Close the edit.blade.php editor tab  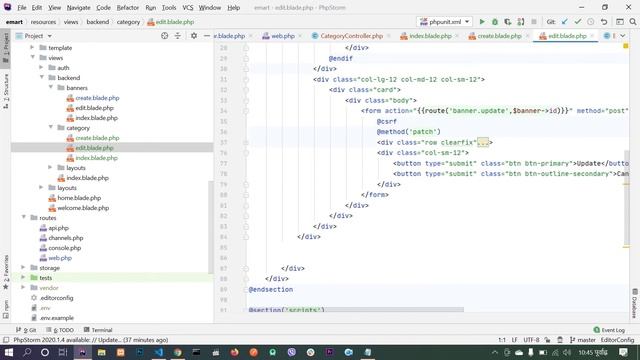[x=592, y=36]
